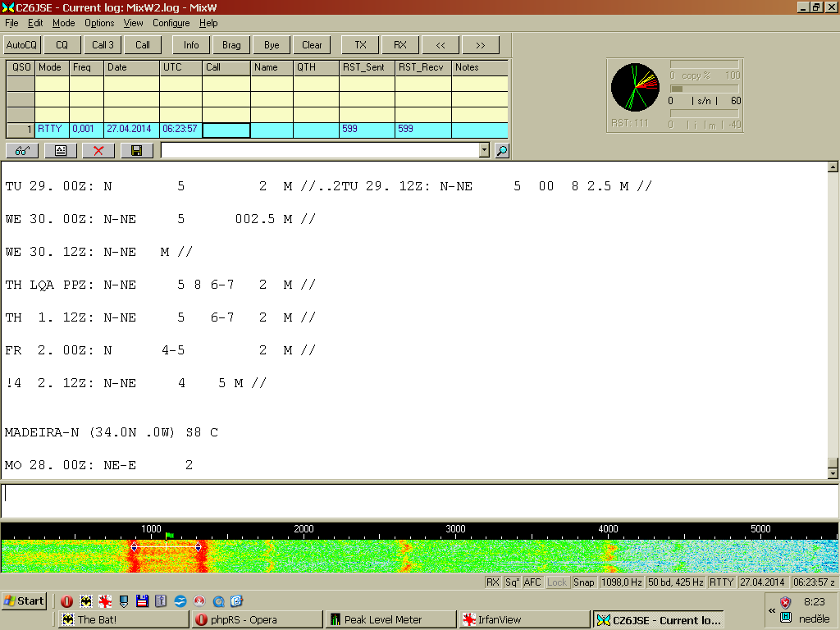840x630 pixels.
Task: Open the red round disc quick launch icon
Action: (199, 601)
